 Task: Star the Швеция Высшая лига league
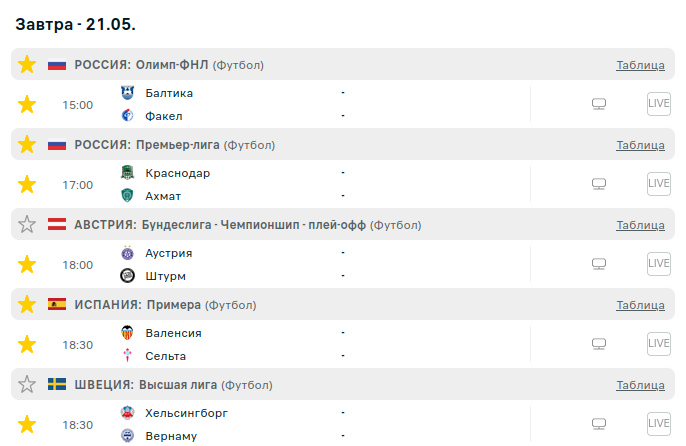point(27,385)
